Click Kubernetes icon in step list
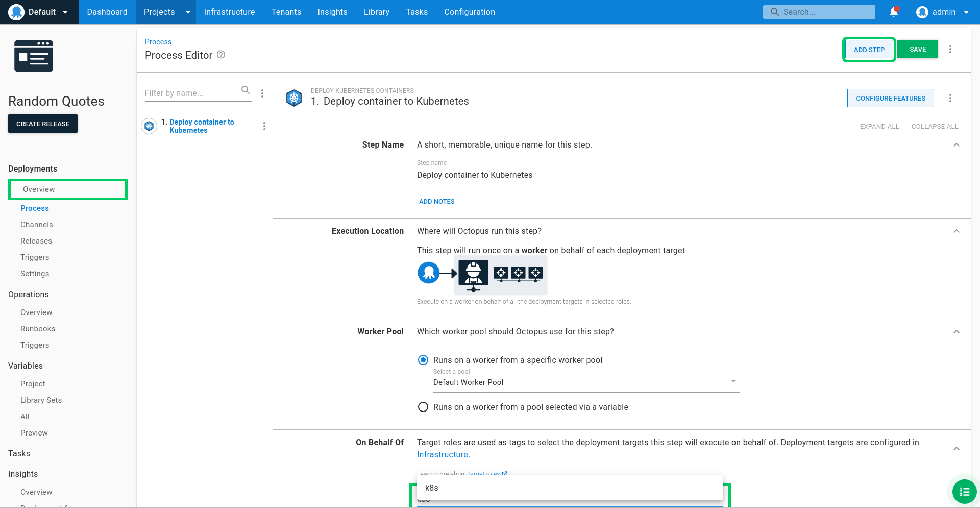The image size is (980, 508). (x=149, y=126)
